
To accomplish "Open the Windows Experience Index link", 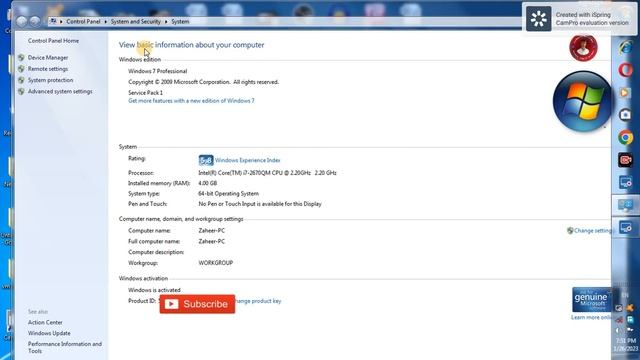I will pos(247,160).
